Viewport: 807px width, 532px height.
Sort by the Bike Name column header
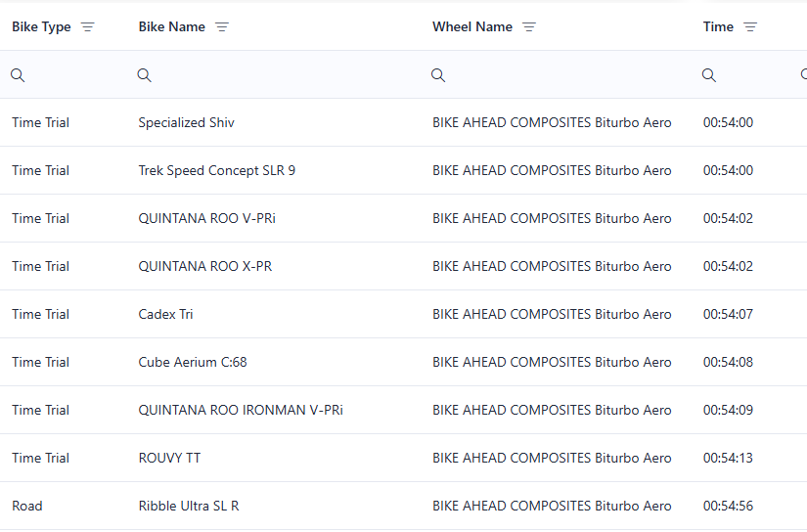pos(171,27)
